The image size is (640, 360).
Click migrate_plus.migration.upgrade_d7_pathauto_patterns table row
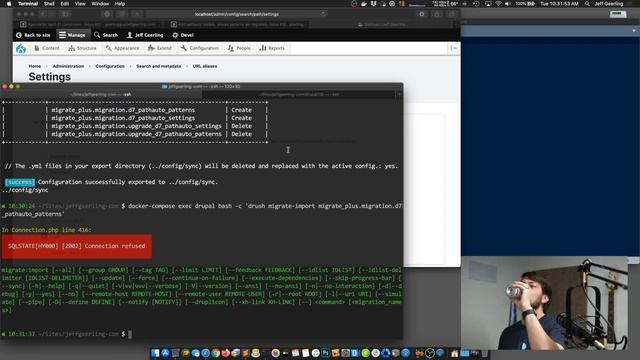pyautogui.click(x=135, y=134)
